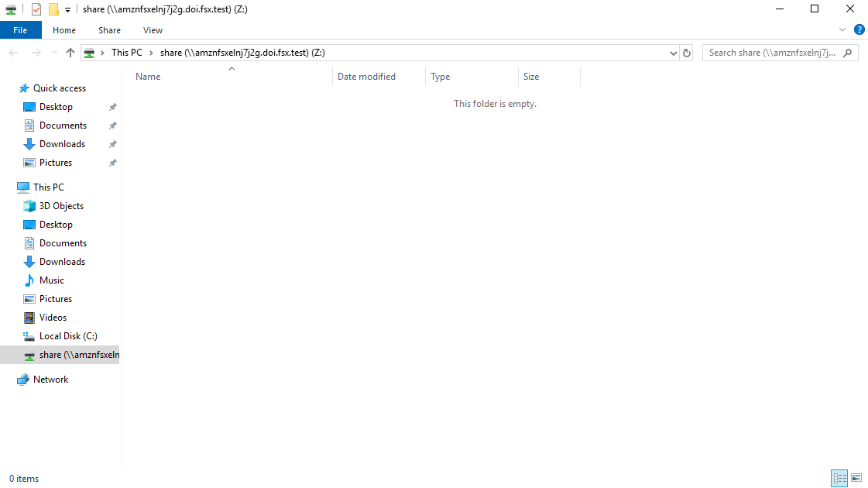Viewport: 868px width, 488px height.
Task: Switch to the View ribbon tab
Action: click(x=153, y=30)
